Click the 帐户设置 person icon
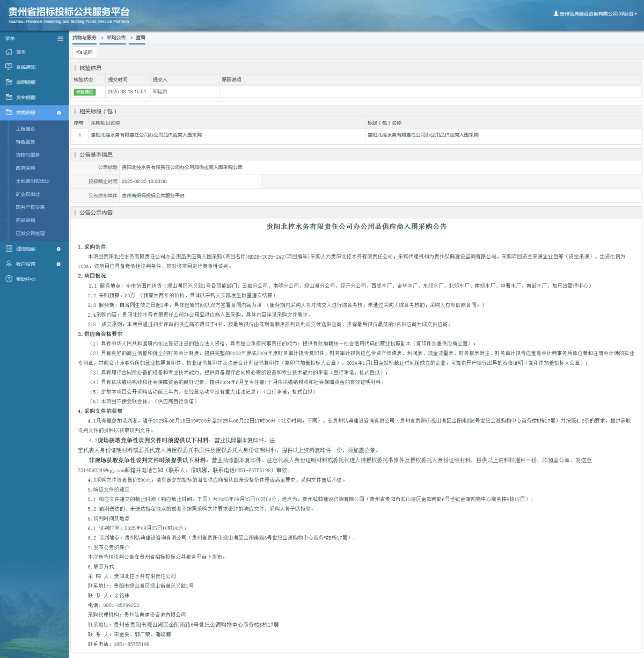Screen dimensions: 644x658 point(9,264)
